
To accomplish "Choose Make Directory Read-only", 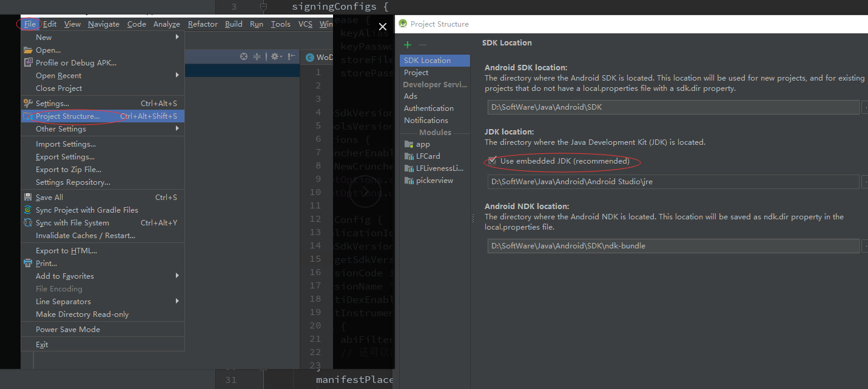I will tap(103, 314).
